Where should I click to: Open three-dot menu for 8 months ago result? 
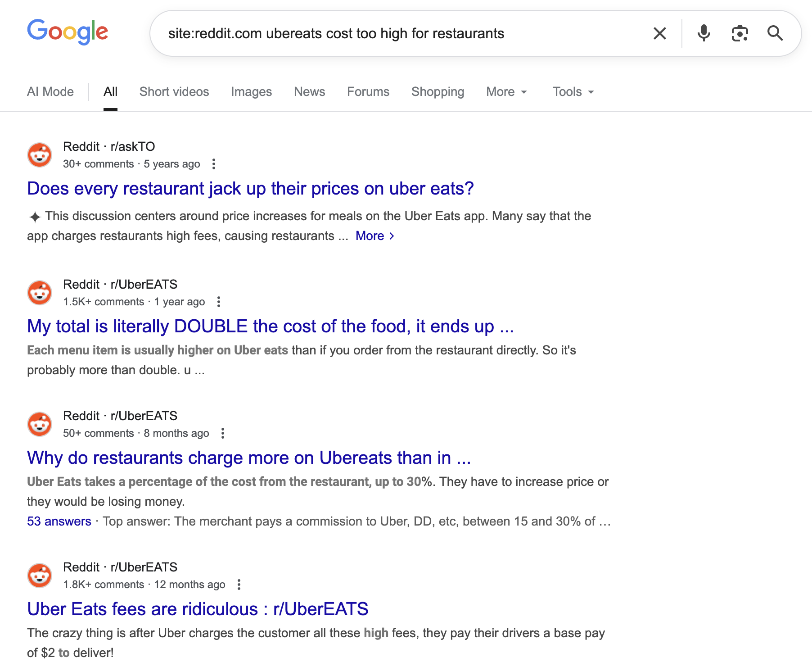click(223, 433)
